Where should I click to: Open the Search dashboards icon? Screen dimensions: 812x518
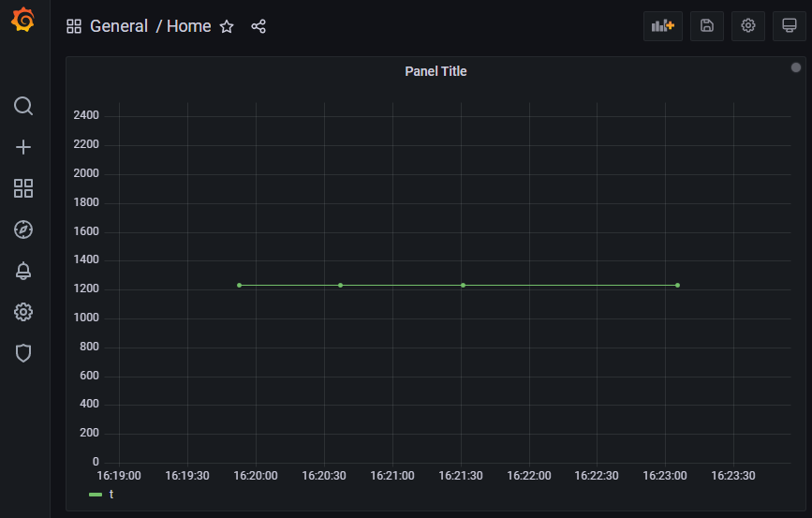(23, 106)
